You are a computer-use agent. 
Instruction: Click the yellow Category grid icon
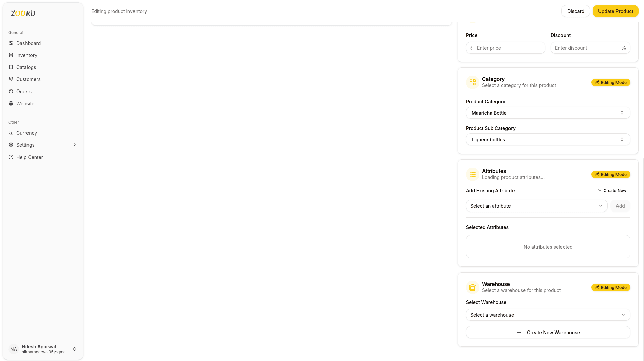(472, 82)
